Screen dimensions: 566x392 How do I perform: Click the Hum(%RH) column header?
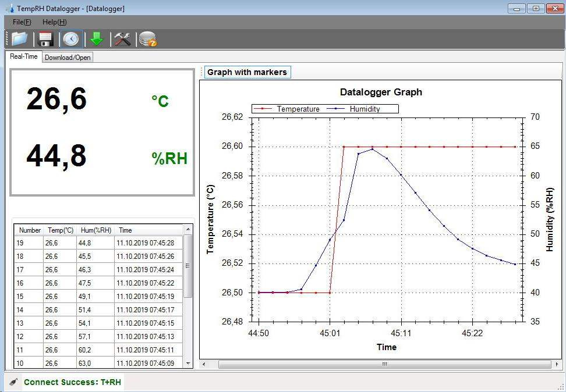pos(95,230)
